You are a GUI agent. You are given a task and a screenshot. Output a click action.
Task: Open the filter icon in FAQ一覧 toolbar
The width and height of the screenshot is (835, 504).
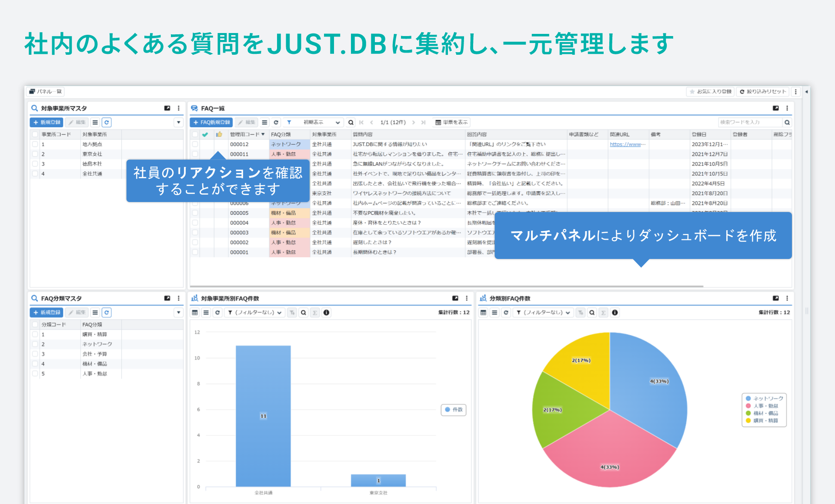tap(289, 122)
